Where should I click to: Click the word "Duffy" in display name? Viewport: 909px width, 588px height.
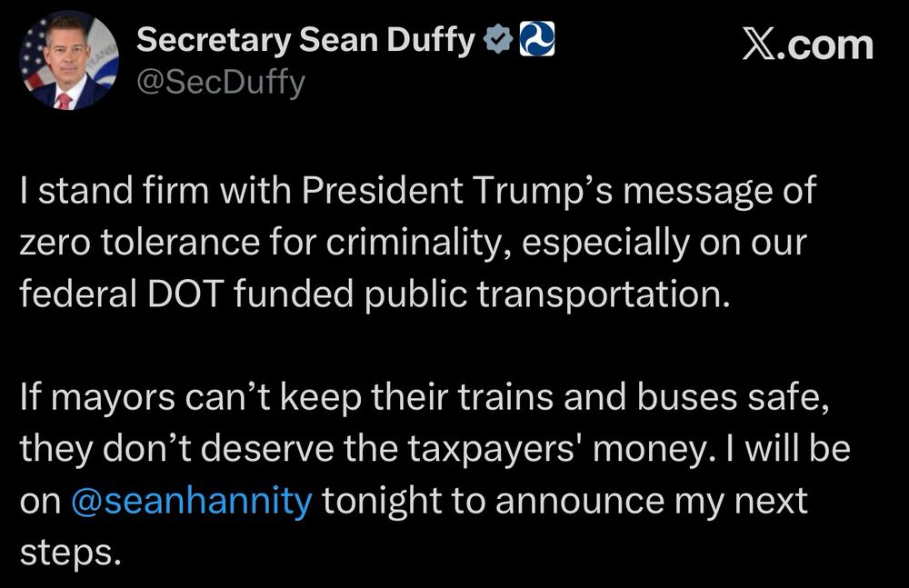click(431, 41)
